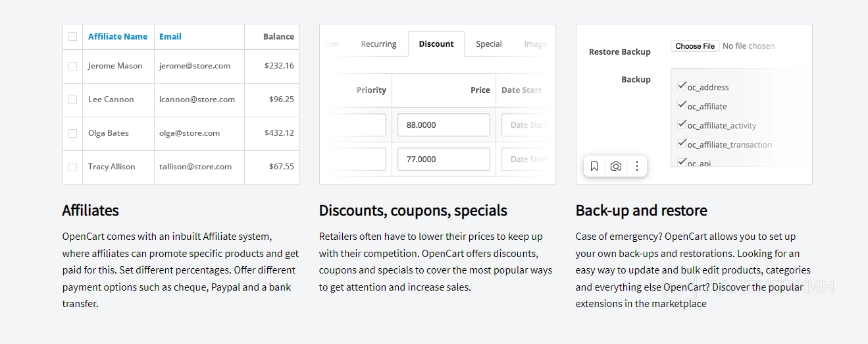
Task: Open the three-dot more options menu
Action: coord(636,167)
